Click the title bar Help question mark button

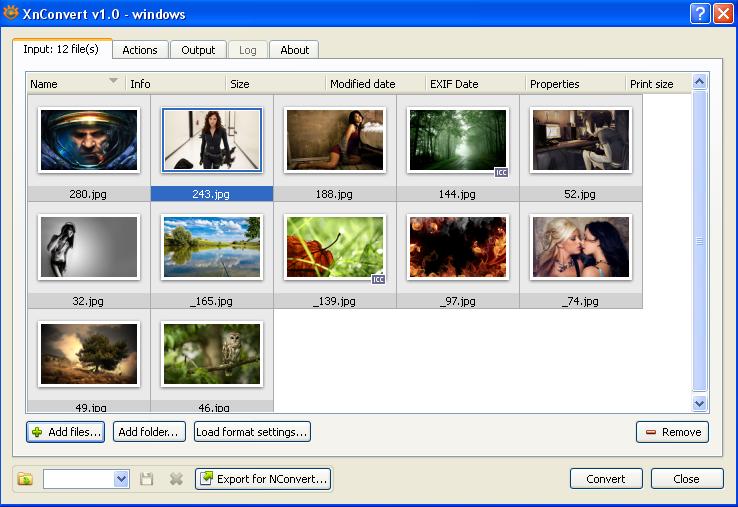tap(700, 14)
